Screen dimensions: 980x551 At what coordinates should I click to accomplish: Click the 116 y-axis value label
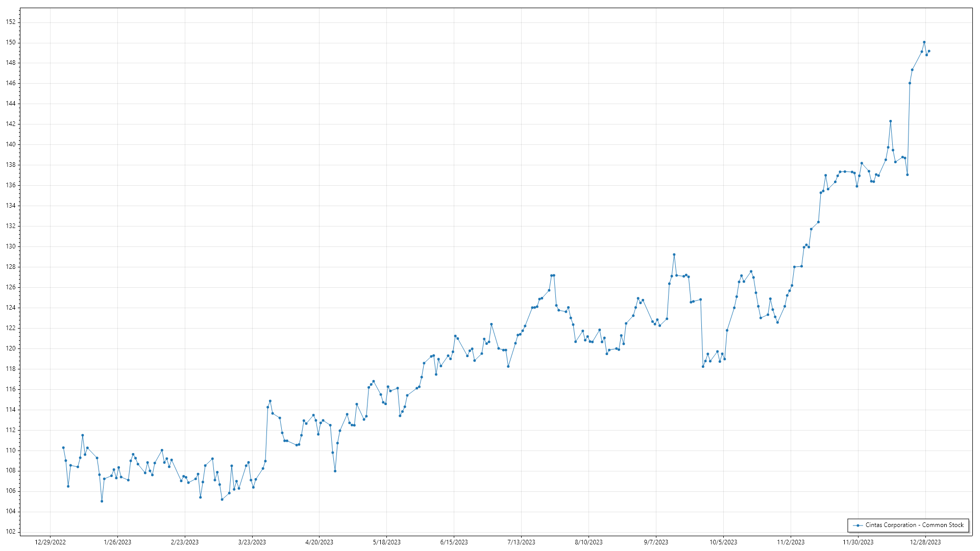(11, 389)
